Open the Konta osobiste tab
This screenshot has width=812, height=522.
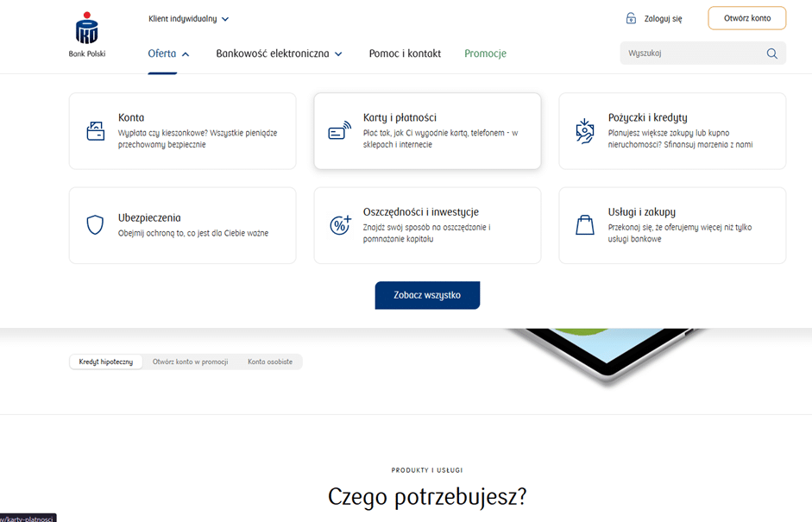point(271,362)
